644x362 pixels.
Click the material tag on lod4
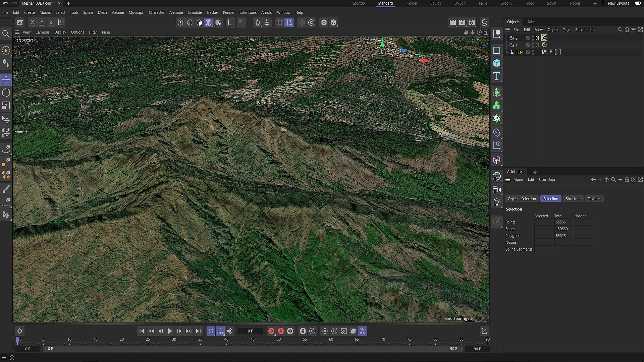558,52
